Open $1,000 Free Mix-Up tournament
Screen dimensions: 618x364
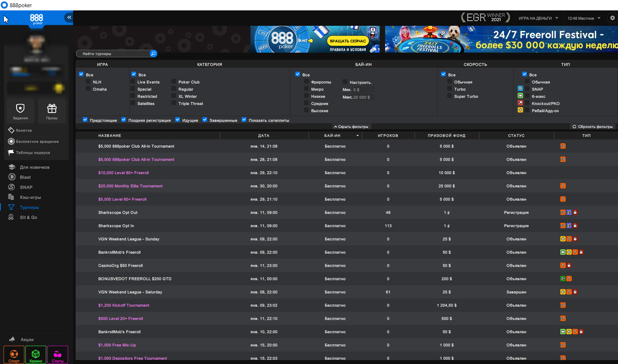(x=117, y=345)
